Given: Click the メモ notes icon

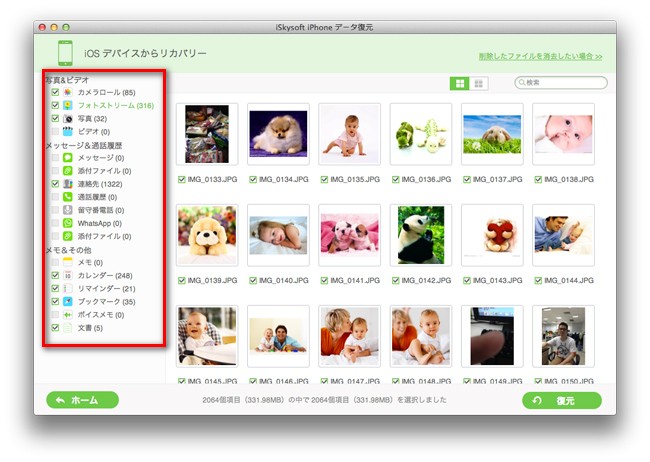Looking at the screenshot, I should [68, 262].
